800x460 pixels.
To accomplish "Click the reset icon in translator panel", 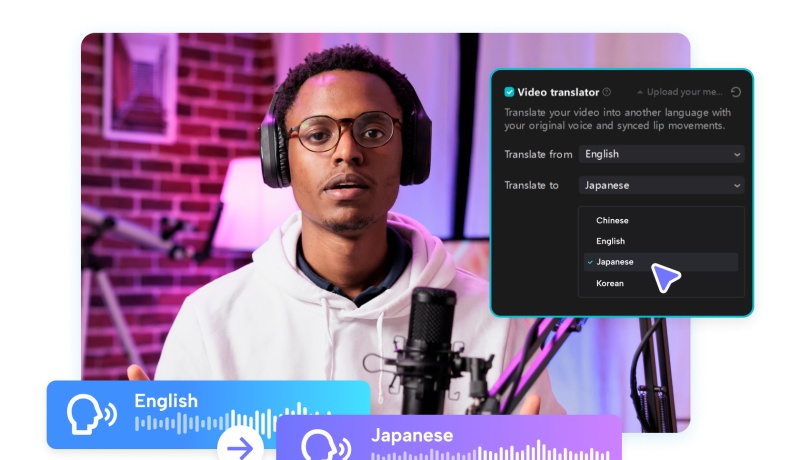I will point(736,92).
